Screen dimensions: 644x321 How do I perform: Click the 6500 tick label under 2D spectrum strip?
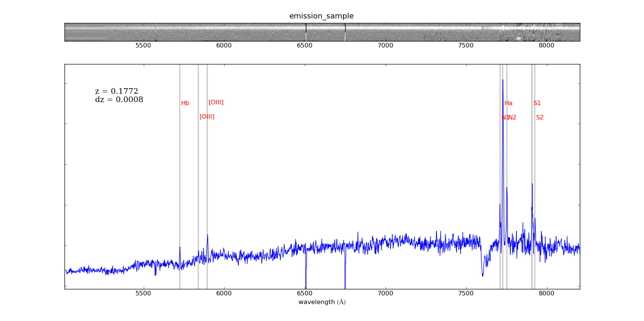(304, 46)
